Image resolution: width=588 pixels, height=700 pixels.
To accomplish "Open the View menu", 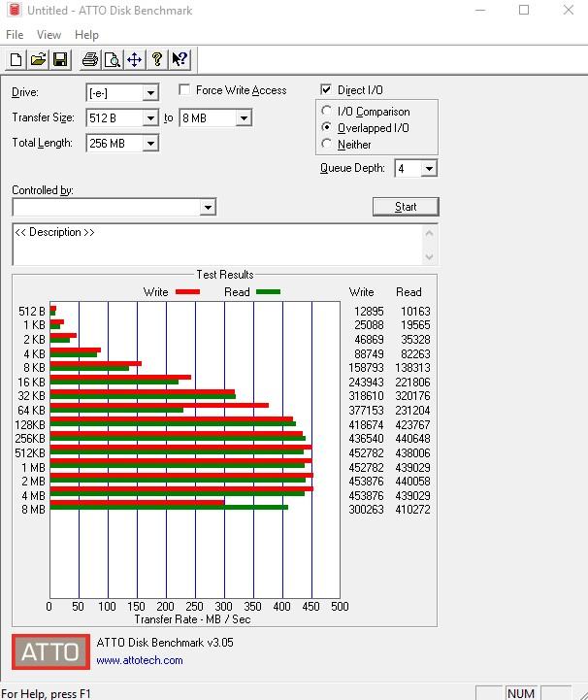I will click(x=49, y=35).
